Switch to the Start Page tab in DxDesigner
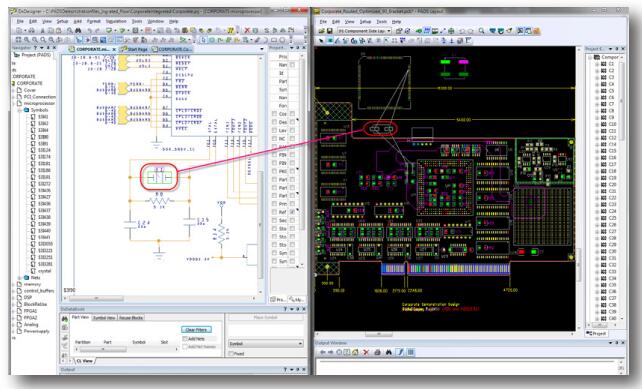 click(135, 49)
